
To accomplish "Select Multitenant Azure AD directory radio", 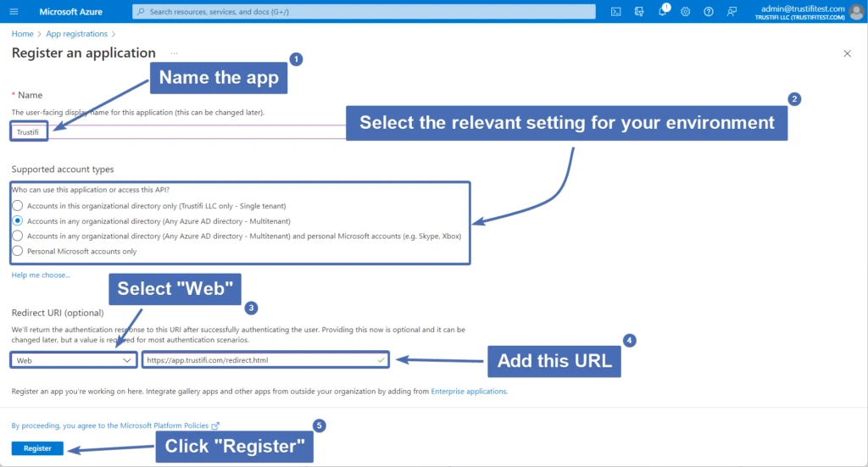I will click(x=18, y=220).
